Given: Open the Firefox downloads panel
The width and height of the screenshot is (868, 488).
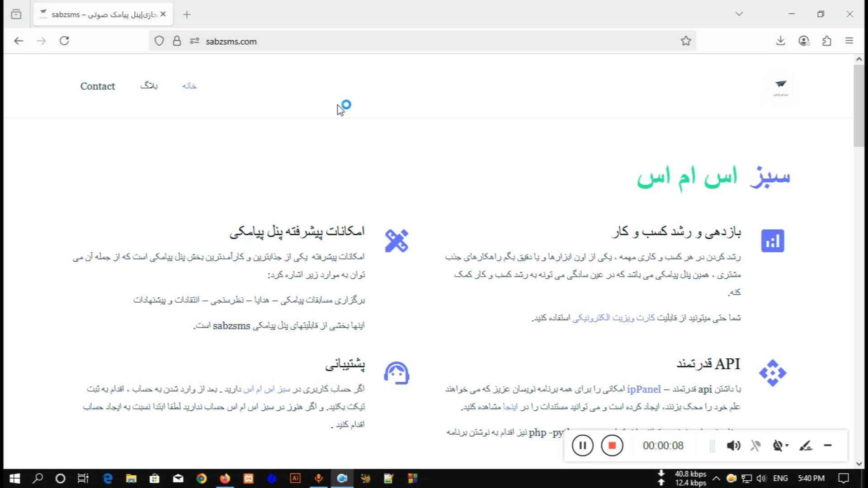Looking at the screenshot, I should point(781,41).
